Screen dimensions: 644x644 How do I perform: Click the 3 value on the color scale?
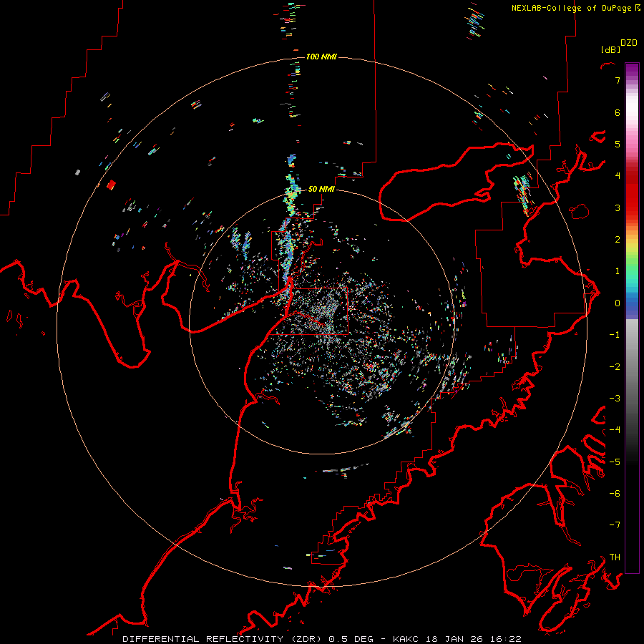618,208
